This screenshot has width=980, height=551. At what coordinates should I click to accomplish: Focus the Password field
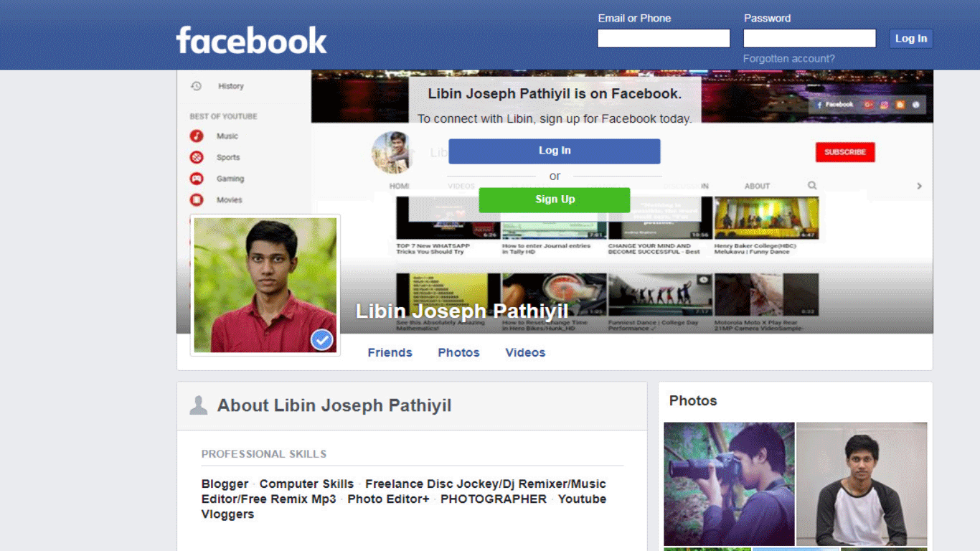(x=809, y=38)
